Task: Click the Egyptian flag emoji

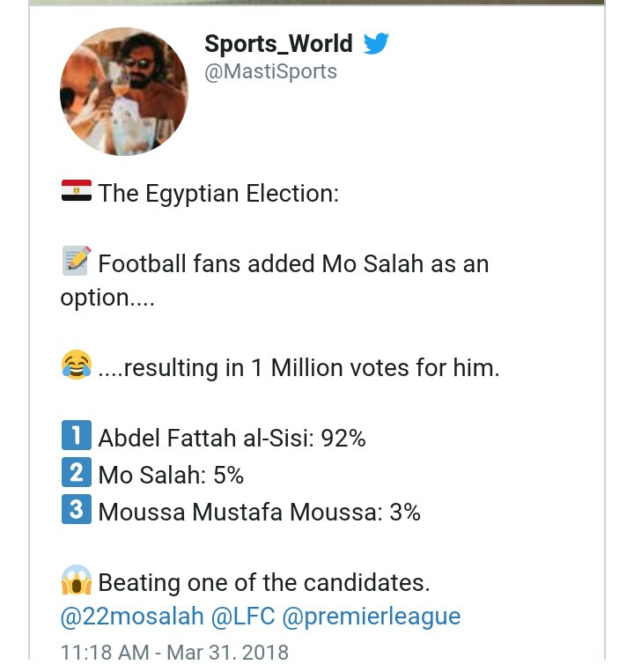Action: (76, 191)
